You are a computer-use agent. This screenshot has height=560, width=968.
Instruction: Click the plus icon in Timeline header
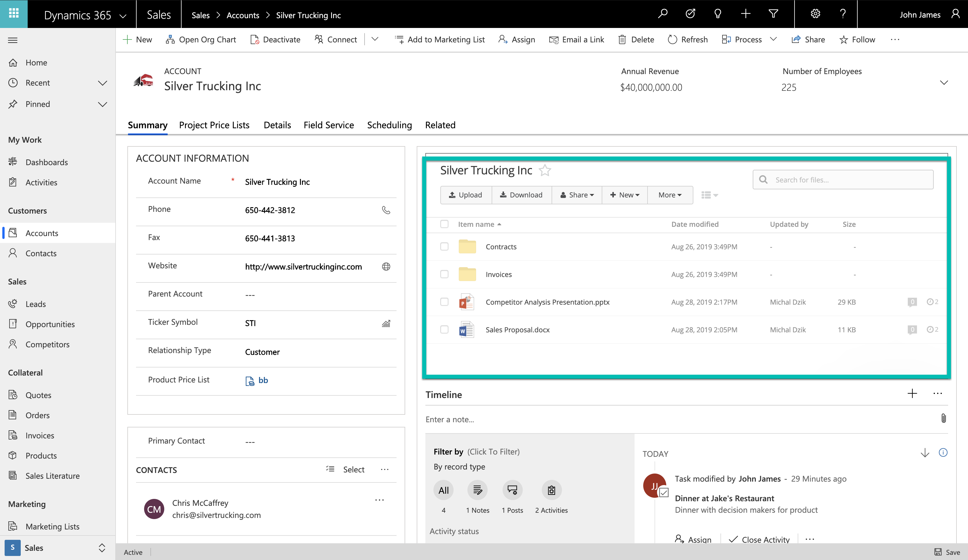click(x=912, y=393)
